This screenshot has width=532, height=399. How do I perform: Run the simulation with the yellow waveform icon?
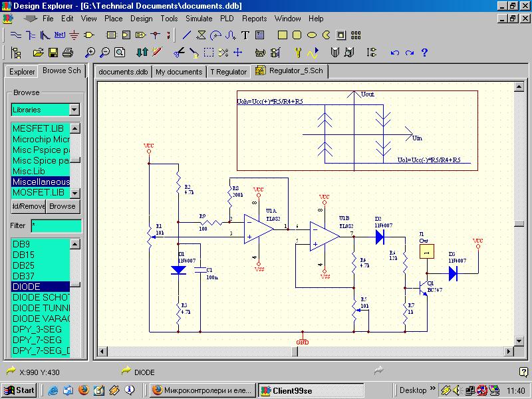(313, 53)
